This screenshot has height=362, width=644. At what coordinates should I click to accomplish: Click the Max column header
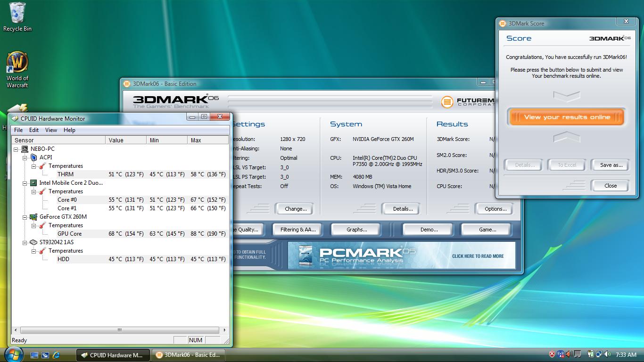tap(208, 140)
